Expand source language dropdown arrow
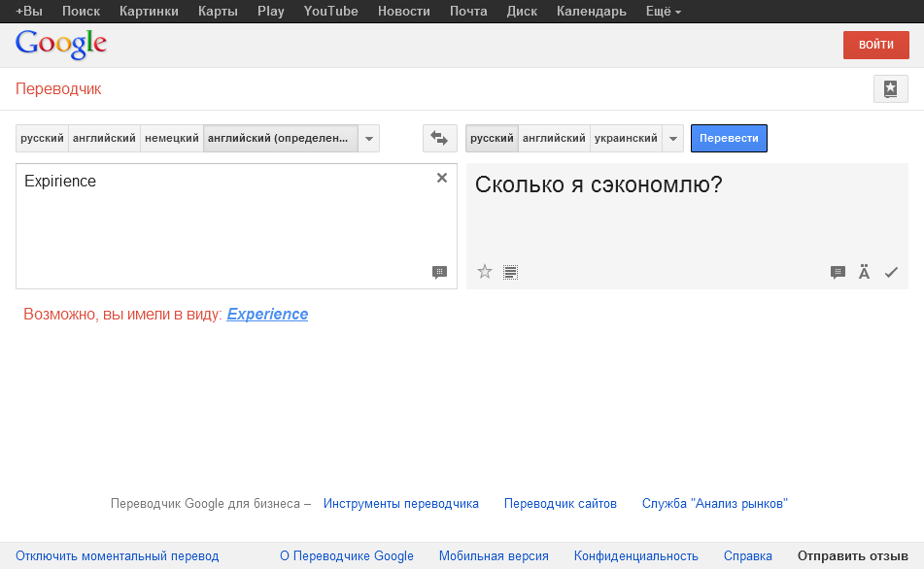This screenshot has width=924, height=569. (x=369, y=139)
